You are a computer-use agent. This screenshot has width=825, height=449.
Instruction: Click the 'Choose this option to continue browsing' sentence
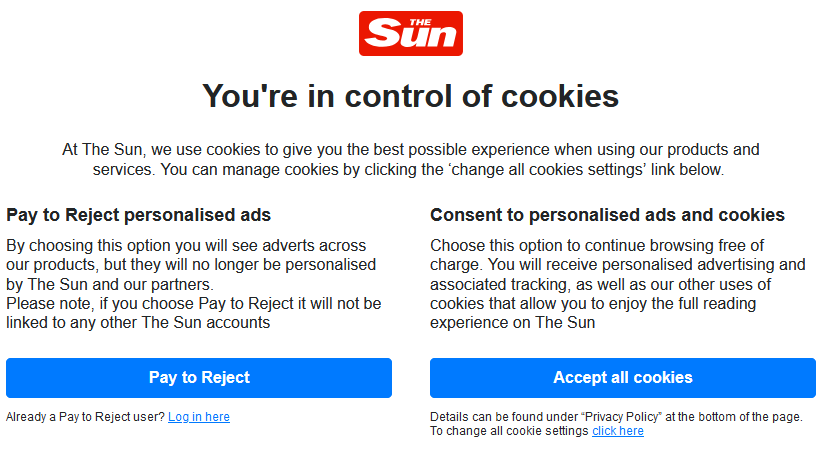click(596, 245)
